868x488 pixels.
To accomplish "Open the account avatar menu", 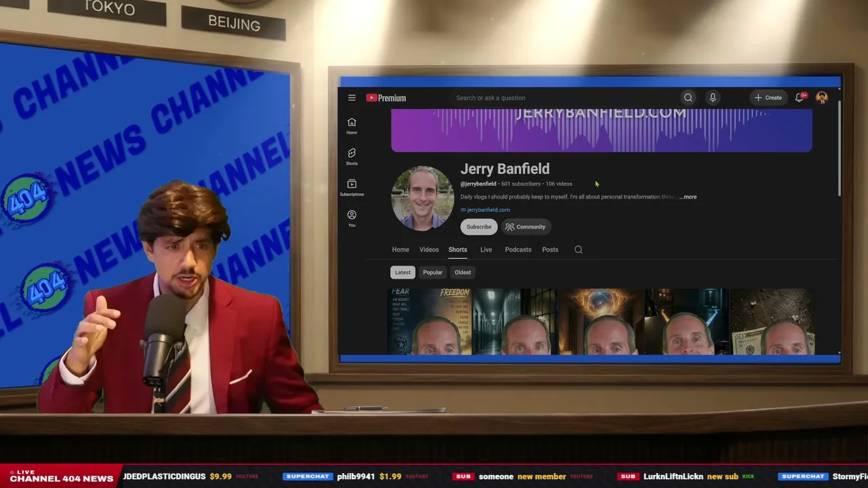I will pyautogui.click(x=822, y=98).
